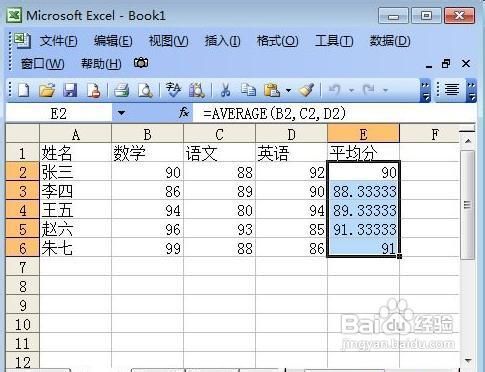485x372 pixels.
Task: Open the Research binoculars icon
Action: pos(197,90)
